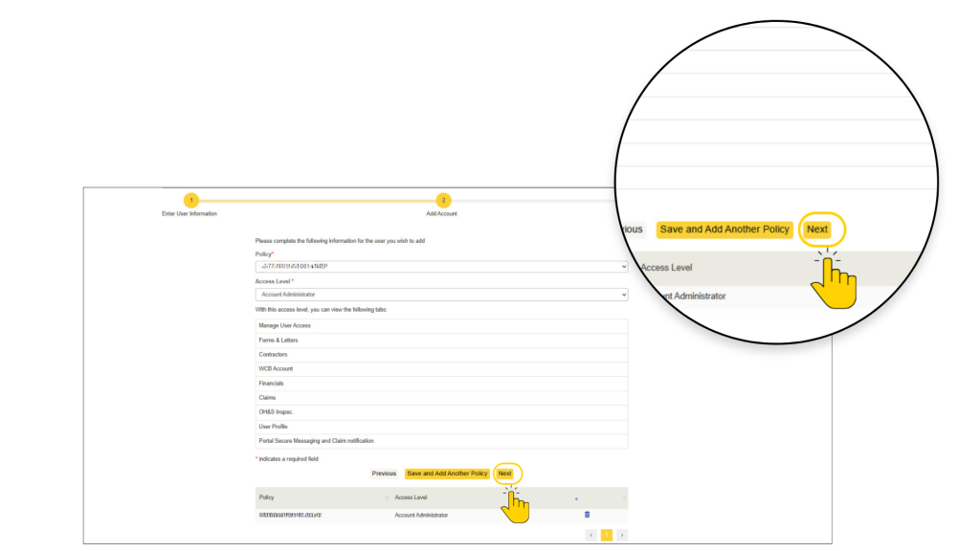Viewport: 980px width, 551px height.
Task: Click the WCB Account row
Action: [x=441, y=368]
